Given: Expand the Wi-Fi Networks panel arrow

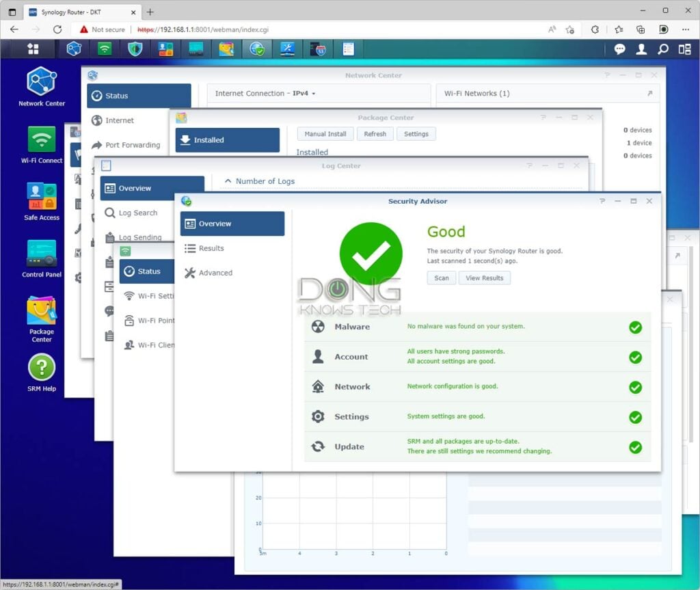Looking at the screenshot, I should click(649, 94).
